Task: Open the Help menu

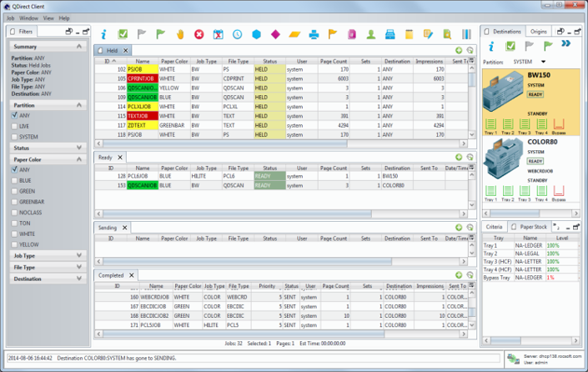Action: click(x=64, y=18)
